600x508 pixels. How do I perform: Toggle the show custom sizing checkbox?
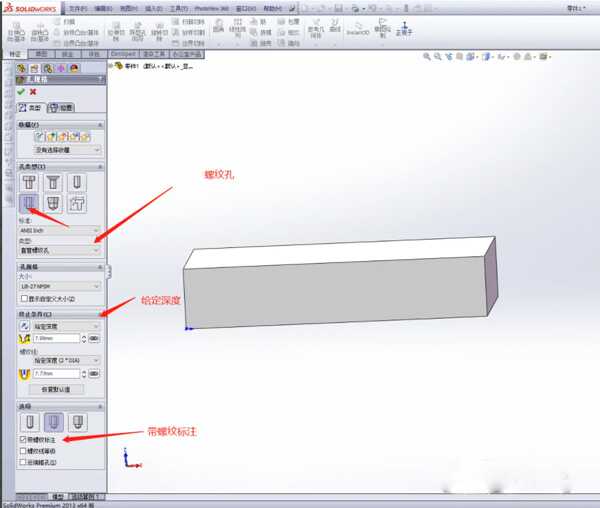click(x=24, y=298)
